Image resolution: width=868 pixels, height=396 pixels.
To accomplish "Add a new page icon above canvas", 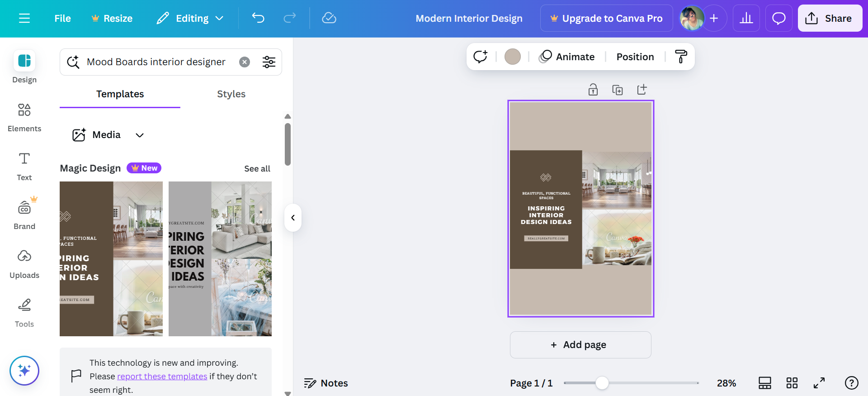I will click(x=642, y=90).
